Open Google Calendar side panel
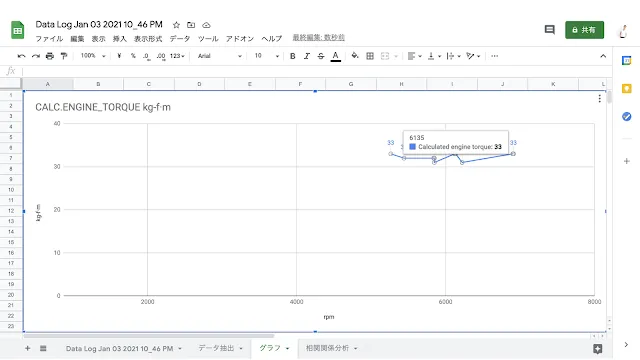The width and height of the screenshot is (640, 360). point(627,60)
